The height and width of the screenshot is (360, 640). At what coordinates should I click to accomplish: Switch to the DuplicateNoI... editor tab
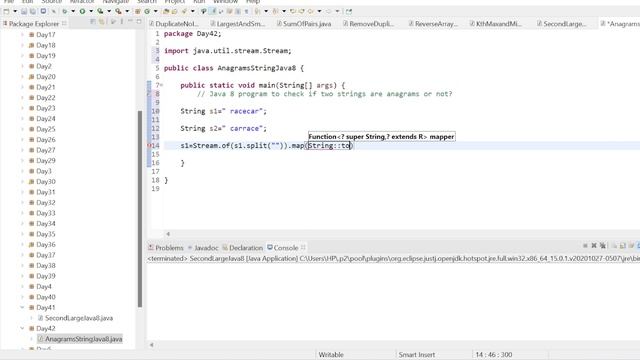click(x=174, y=24)
